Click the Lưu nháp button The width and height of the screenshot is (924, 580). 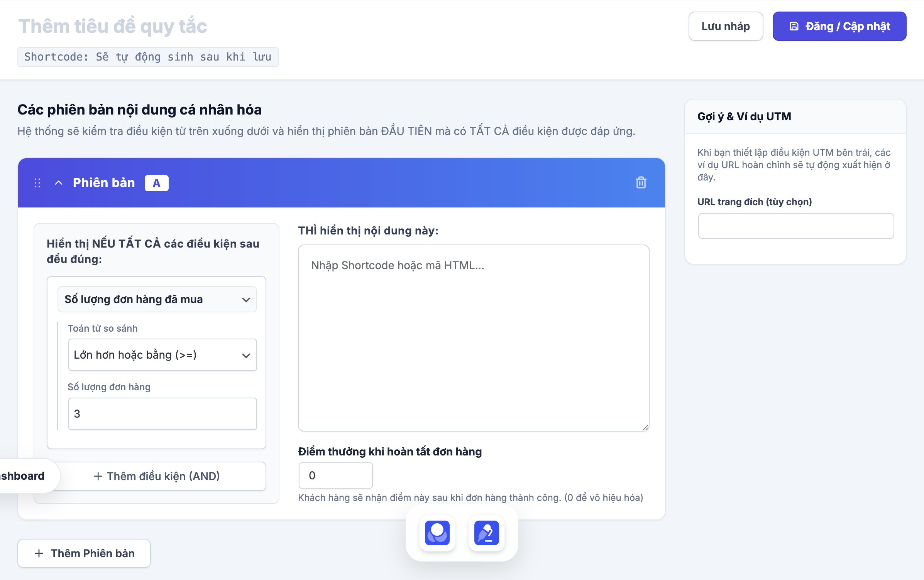(x=726, y=26)
